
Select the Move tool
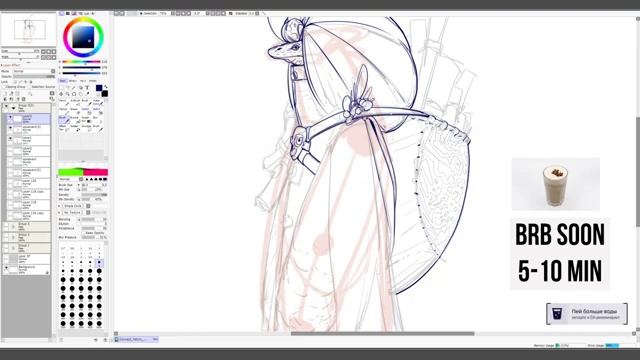point(61,94)
